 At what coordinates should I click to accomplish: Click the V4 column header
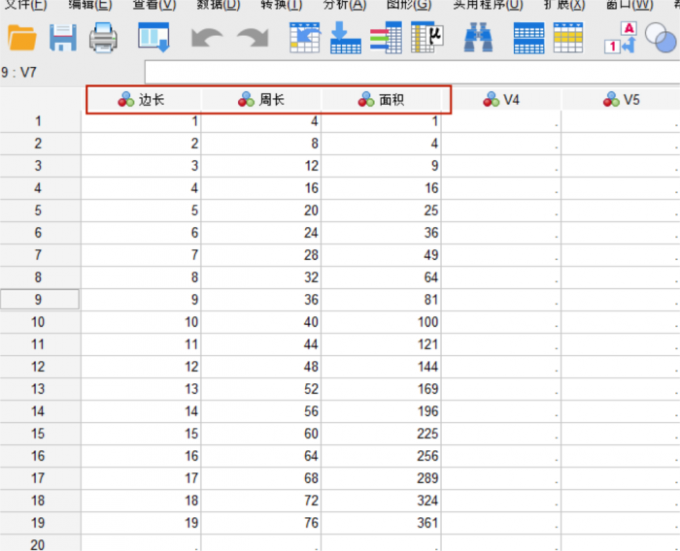(501, 99)
